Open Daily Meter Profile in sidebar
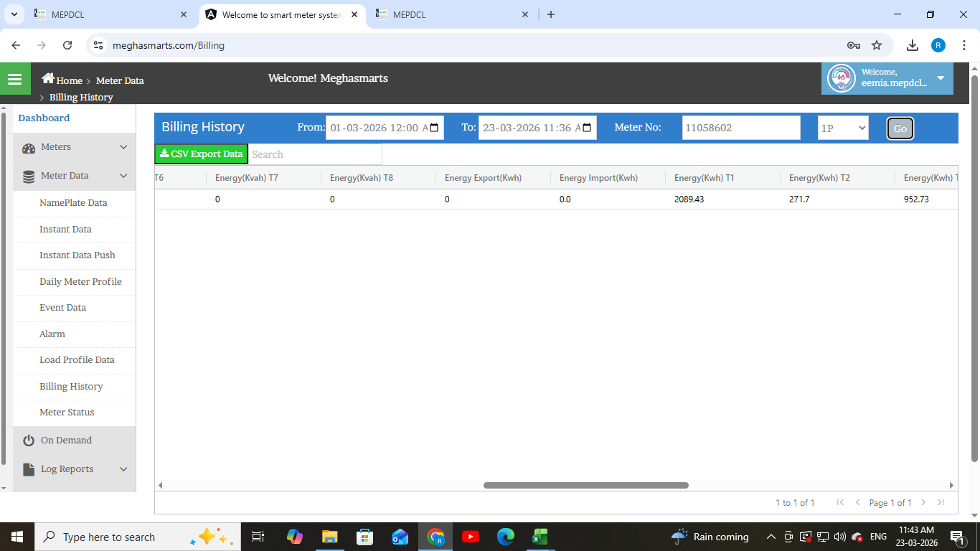 point(80,282)
